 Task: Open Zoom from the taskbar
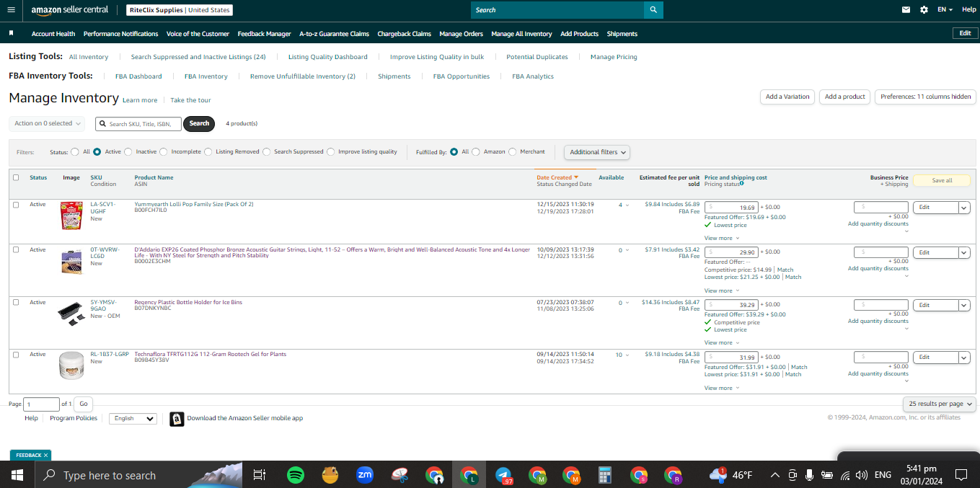(x=365, y=475)
